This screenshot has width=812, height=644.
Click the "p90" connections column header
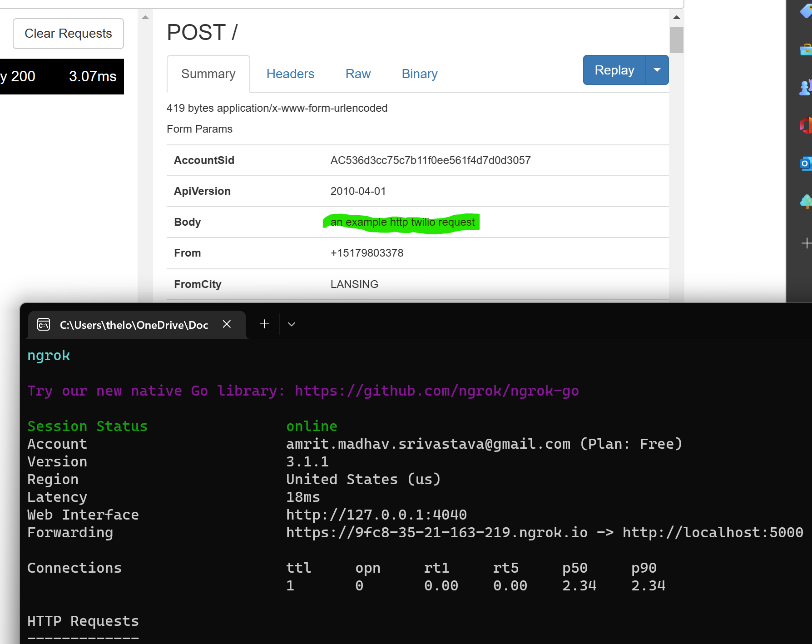coord(644,568)
